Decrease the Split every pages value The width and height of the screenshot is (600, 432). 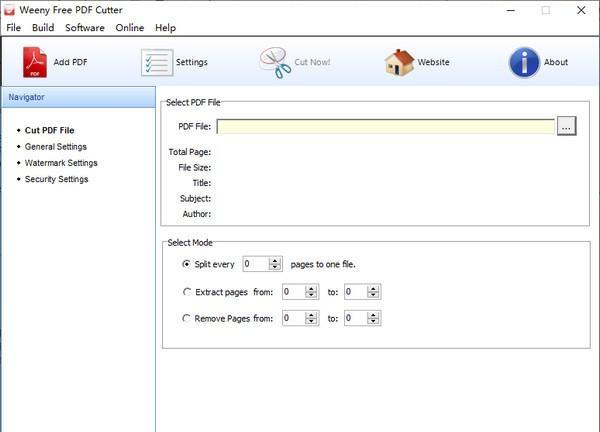275,267
